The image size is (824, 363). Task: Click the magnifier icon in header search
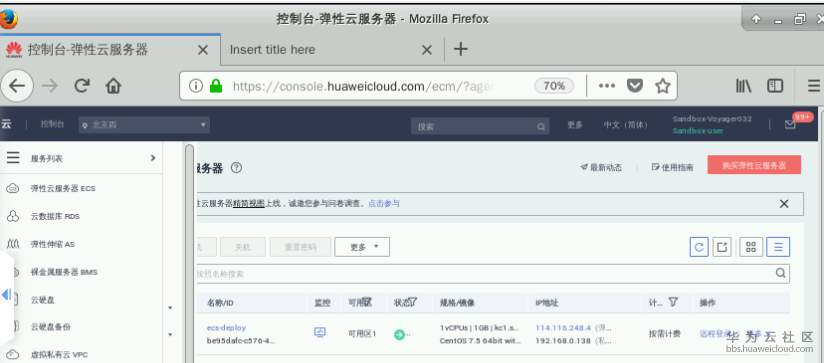point(541,127)
